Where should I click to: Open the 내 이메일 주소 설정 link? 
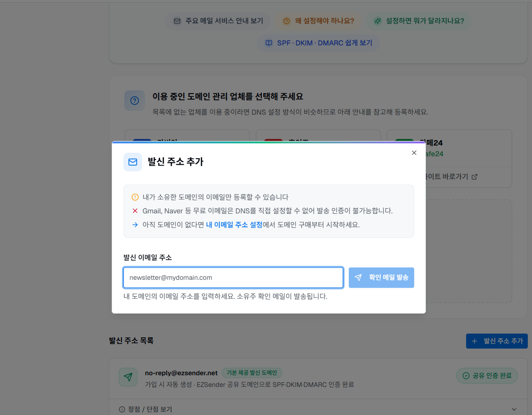click(234, 225)
